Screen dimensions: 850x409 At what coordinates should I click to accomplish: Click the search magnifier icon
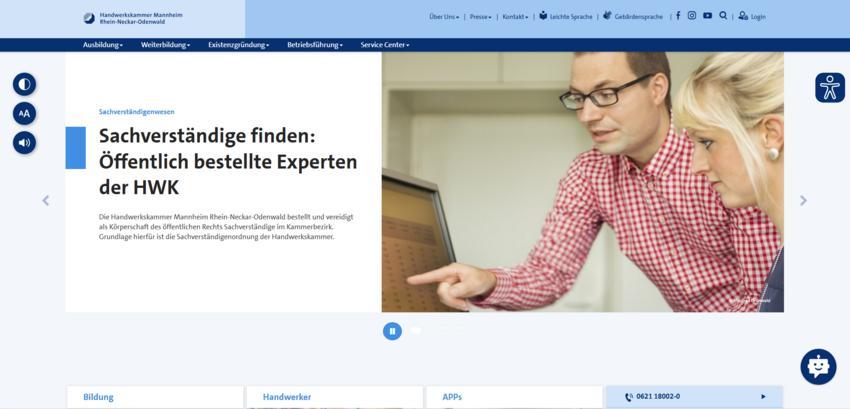click(x=723, y=16)
